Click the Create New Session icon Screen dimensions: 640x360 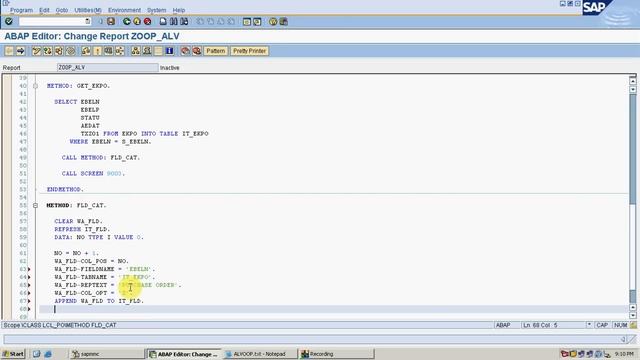point(247,22)
